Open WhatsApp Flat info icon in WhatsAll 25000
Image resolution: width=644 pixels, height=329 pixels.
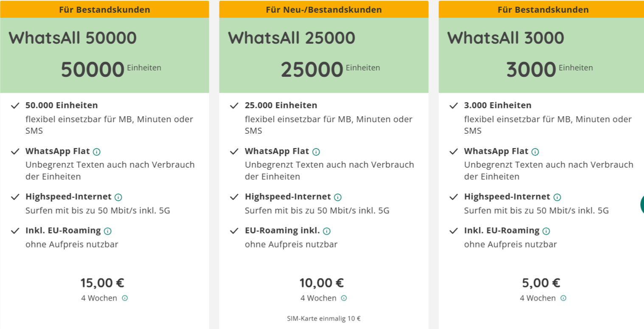coord(316,152)
